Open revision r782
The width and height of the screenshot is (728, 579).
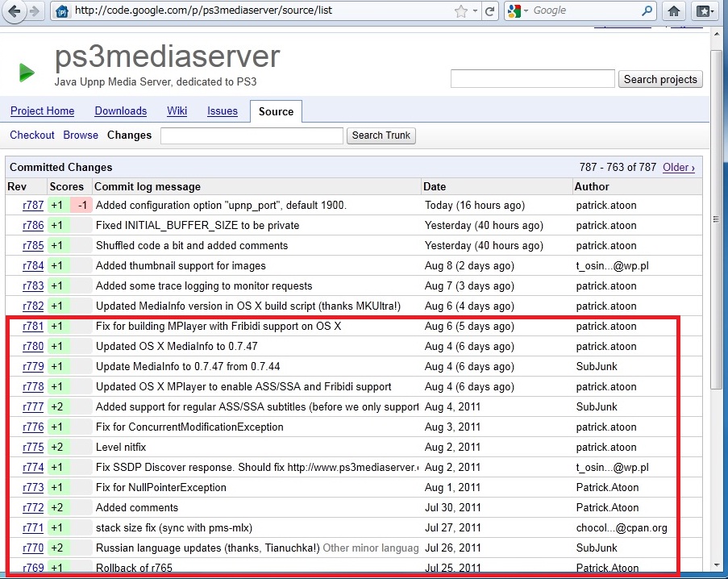click(x=33, y=306)
